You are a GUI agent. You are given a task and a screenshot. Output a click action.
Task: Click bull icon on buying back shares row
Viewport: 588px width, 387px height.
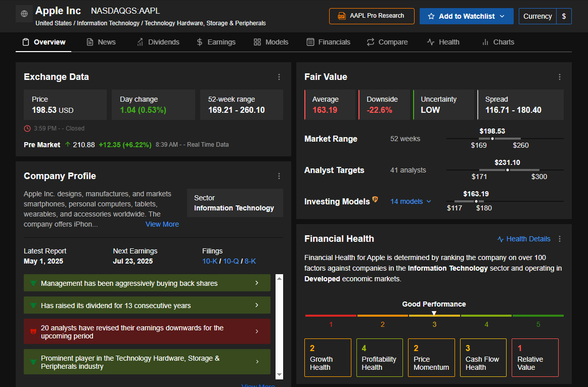coord(33,283)
